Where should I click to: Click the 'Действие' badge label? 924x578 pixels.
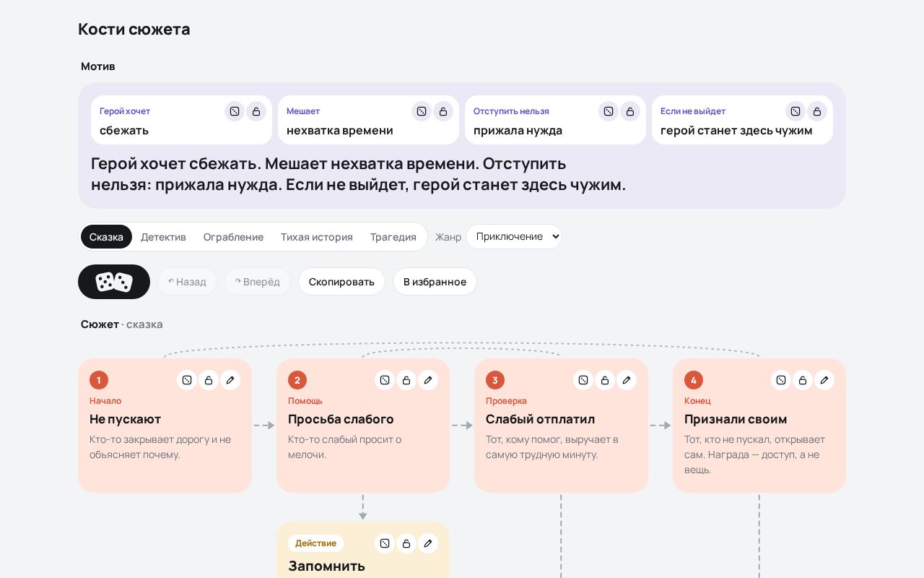[315, 543]
